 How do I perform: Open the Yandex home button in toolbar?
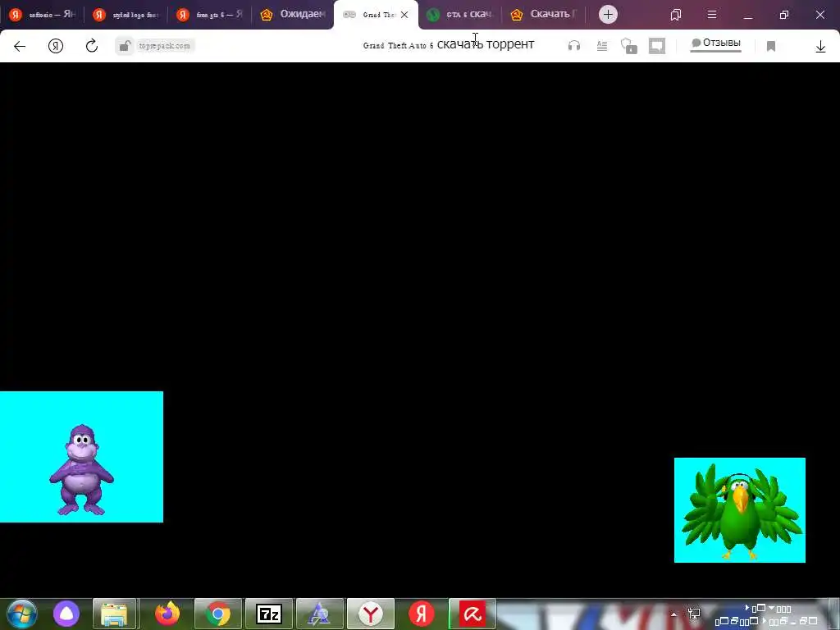tap(56, 46)
